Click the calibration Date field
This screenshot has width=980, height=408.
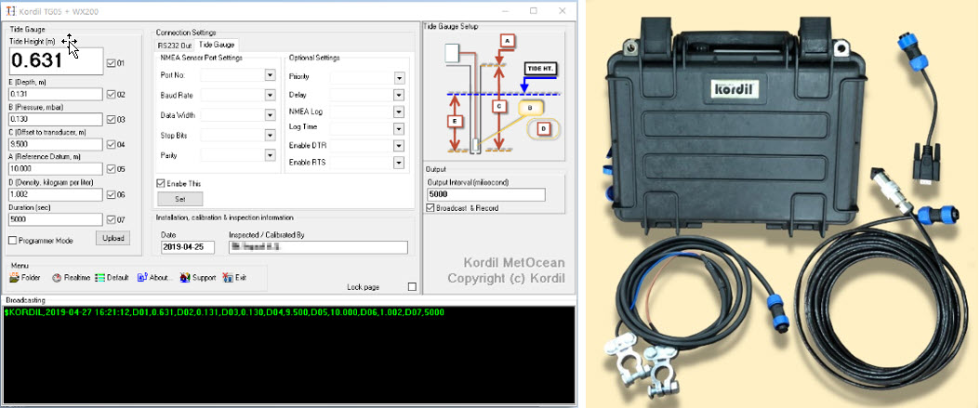point(188,247)
